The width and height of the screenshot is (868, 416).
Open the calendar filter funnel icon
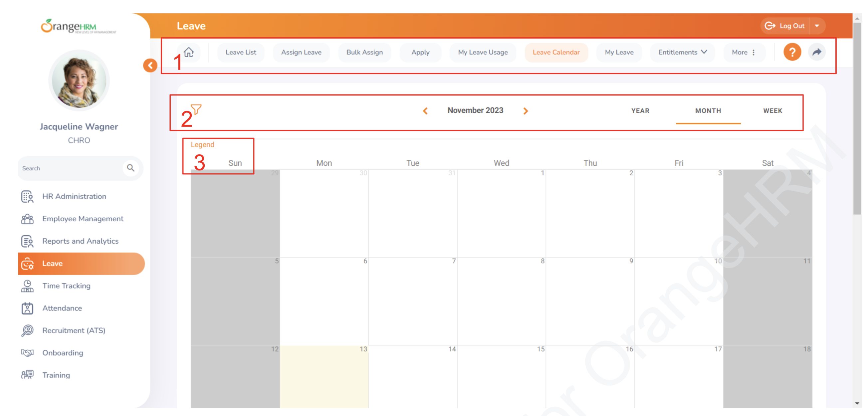[x=196, y=109]
